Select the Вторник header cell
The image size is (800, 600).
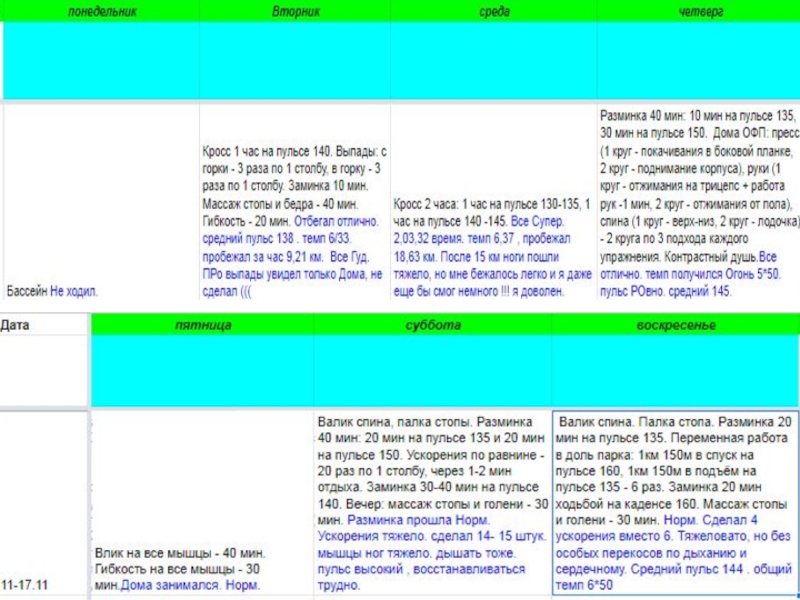pos(296,12)
